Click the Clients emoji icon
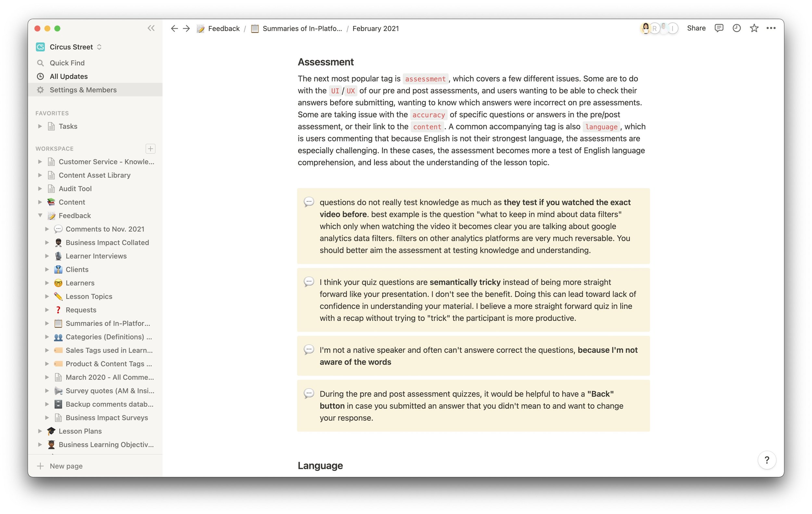 click(58, 269)
